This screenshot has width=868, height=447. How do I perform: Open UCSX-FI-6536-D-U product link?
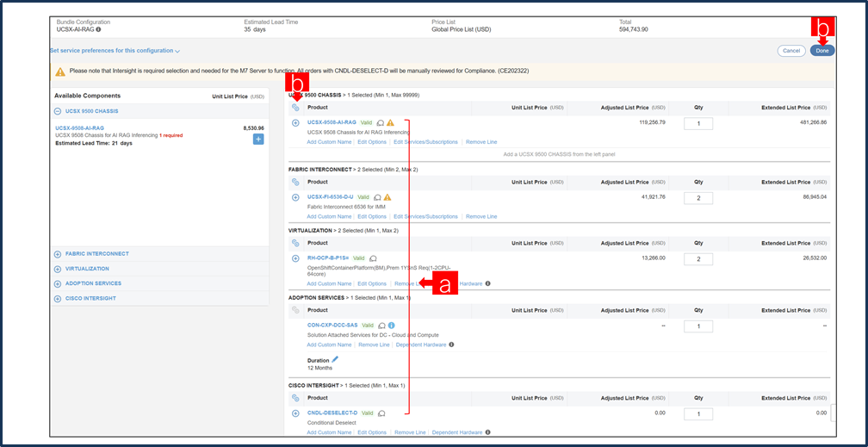(330, 196)
